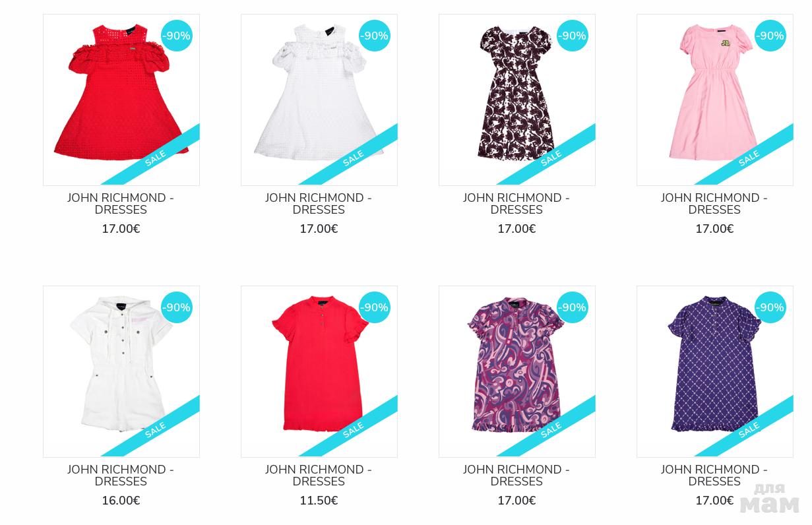
Task: Open the red cold-shoulder dress thumbnail
Action: 121,100
